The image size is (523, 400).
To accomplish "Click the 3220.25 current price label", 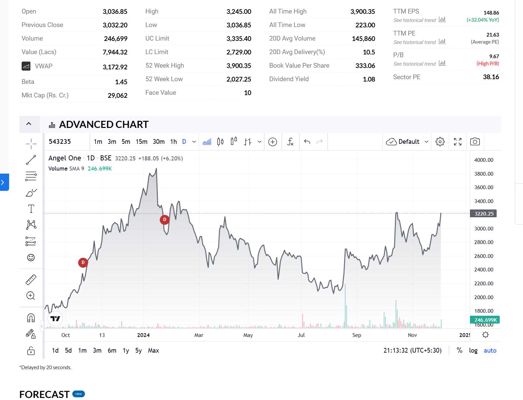I will (483, 214).
